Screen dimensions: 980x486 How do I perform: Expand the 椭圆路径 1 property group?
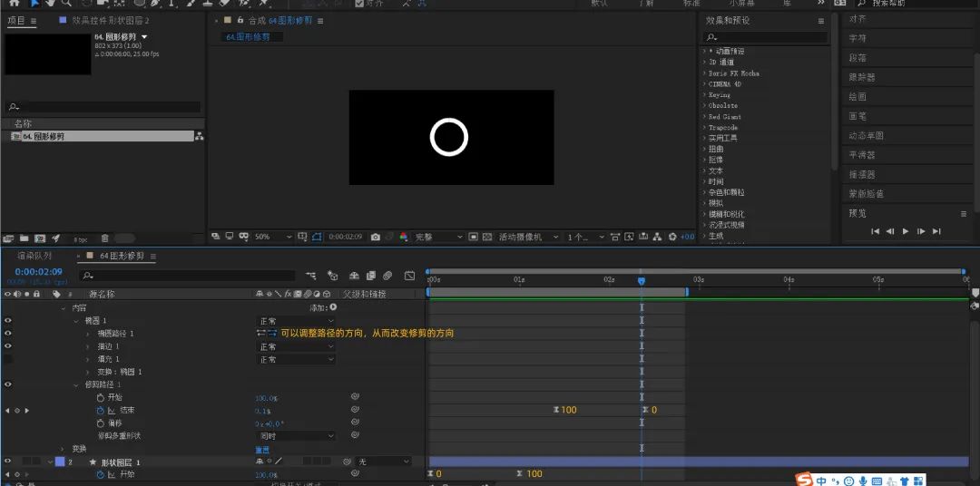87,334
